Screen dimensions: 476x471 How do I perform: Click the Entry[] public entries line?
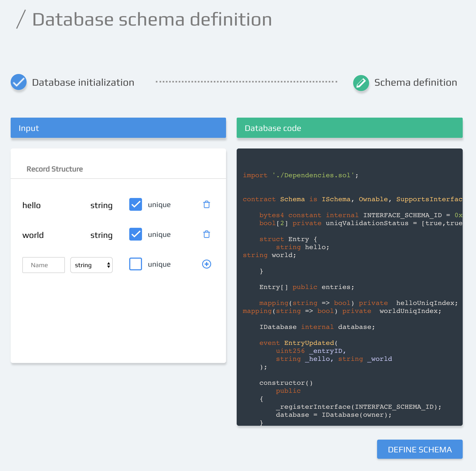click(307, 287)
